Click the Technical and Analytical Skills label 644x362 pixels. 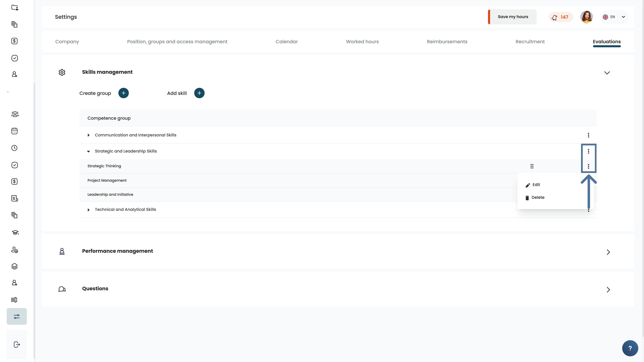(x=125, y=209)
